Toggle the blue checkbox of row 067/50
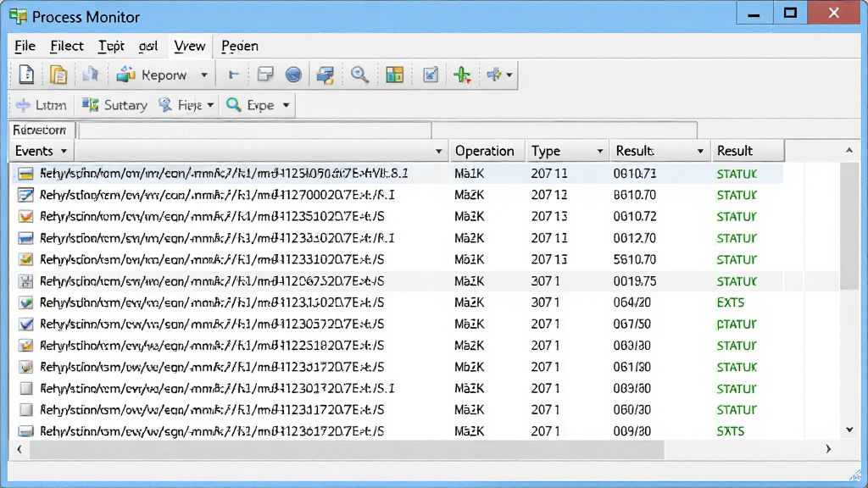The image size is (868, 488). pos(25,324)
